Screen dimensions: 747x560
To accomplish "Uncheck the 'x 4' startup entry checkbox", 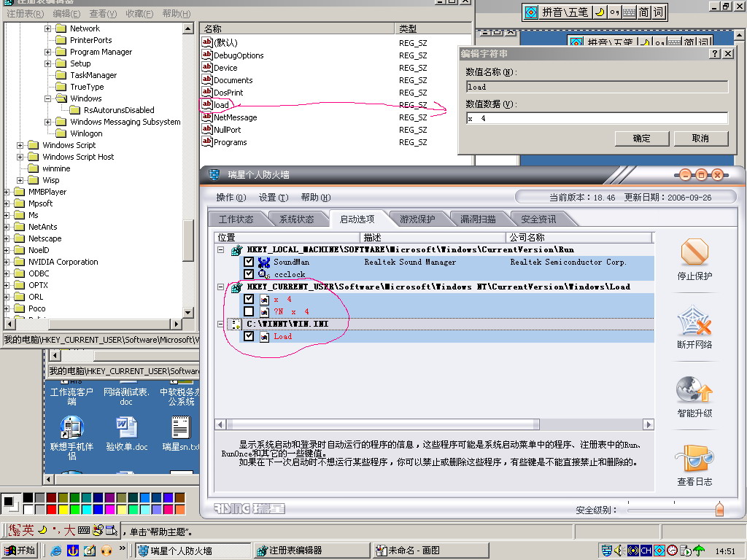I will click(x=248, y=299).
